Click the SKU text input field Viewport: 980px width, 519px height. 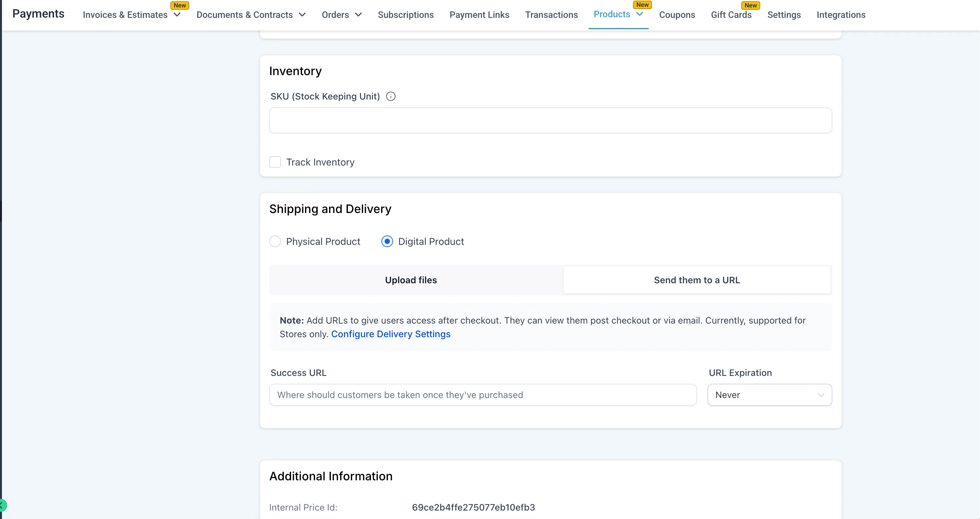coord(550,120)
